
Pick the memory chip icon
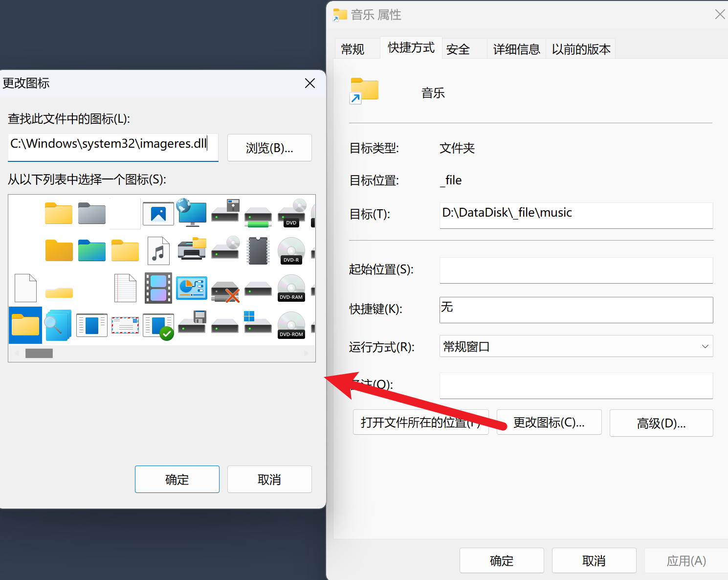tap(258, 250)
